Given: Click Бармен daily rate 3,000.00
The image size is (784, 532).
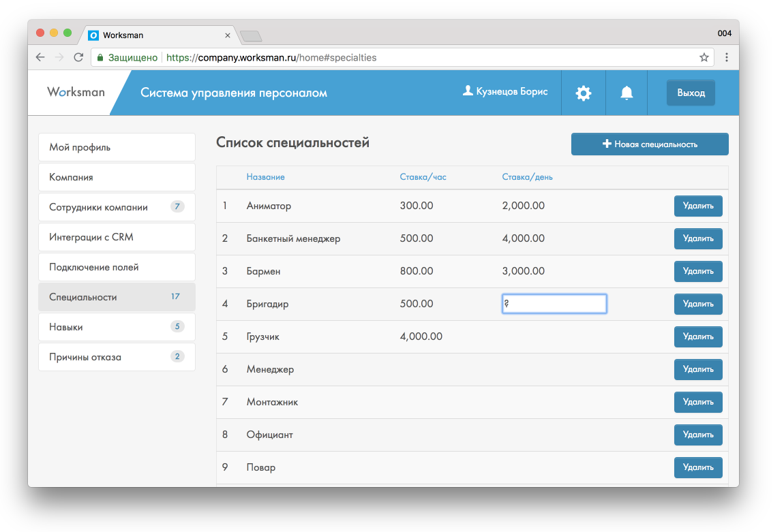Looking at the screenshot, I should (x=523, y=271).
